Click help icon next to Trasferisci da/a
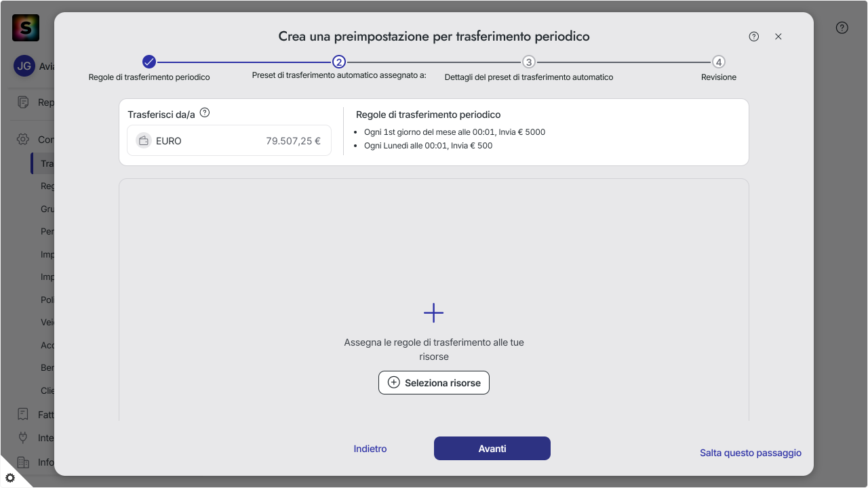868x488 pixels. (x=205, y=113)
